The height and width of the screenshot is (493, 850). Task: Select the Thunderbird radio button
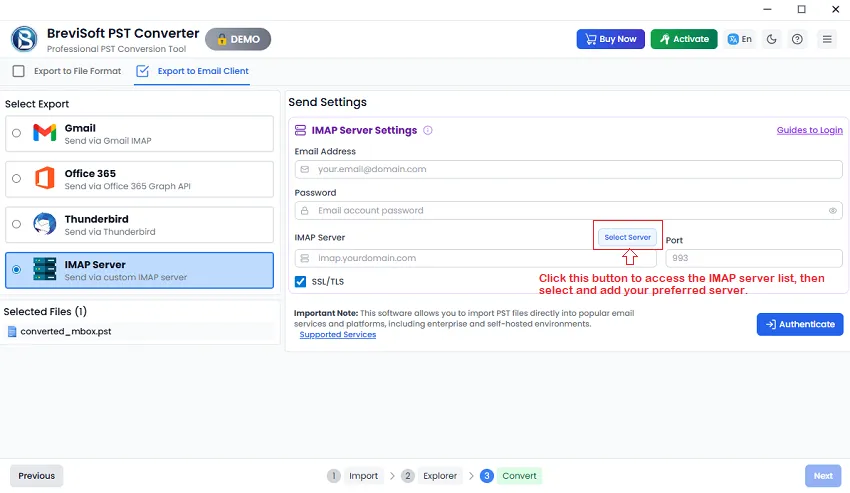point(16,224)
